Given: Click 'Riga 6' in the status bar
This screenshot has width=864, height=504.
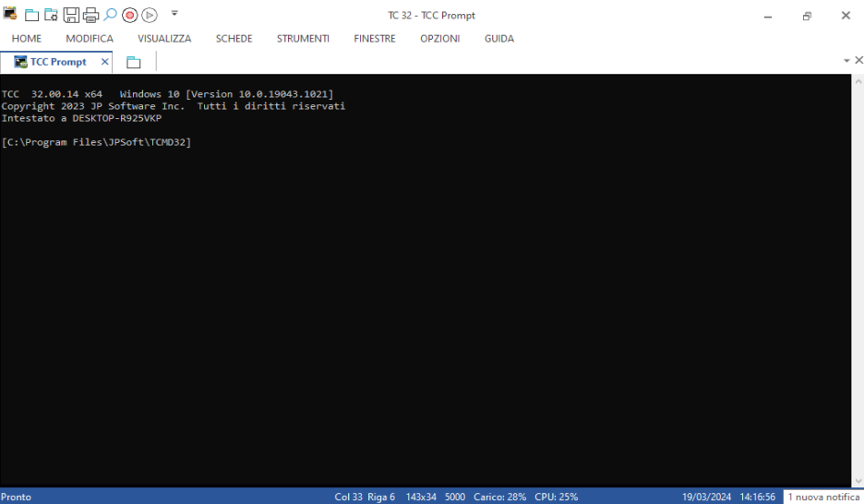Looking at the screenshot, I should tap(380, 497).
